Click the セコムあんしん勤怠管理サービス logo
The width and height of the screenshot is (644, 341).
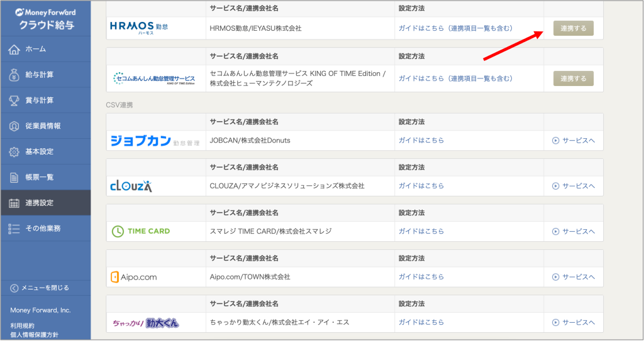pyautogui.click(x=155, y=78)
